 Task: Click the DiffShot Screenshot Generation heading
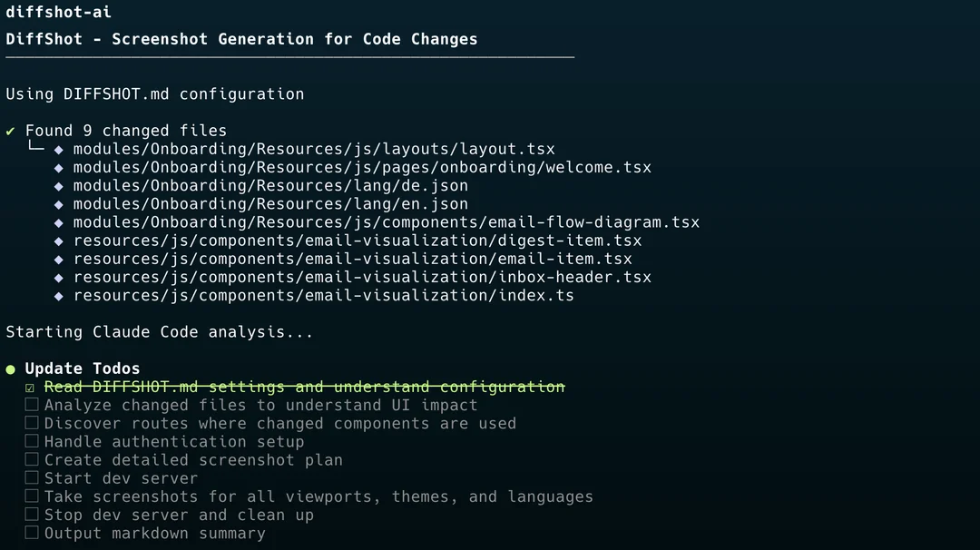click(241, 39)
